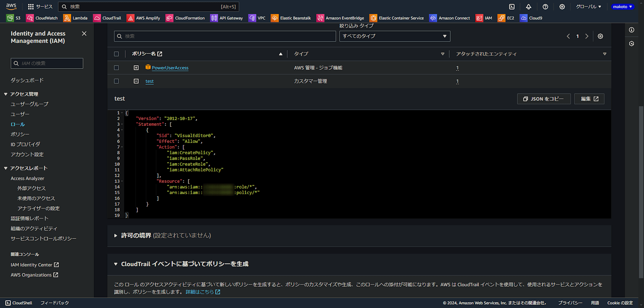Go to アカウント設定 in sidebar
Screen dimensions: 644x308
27,154
